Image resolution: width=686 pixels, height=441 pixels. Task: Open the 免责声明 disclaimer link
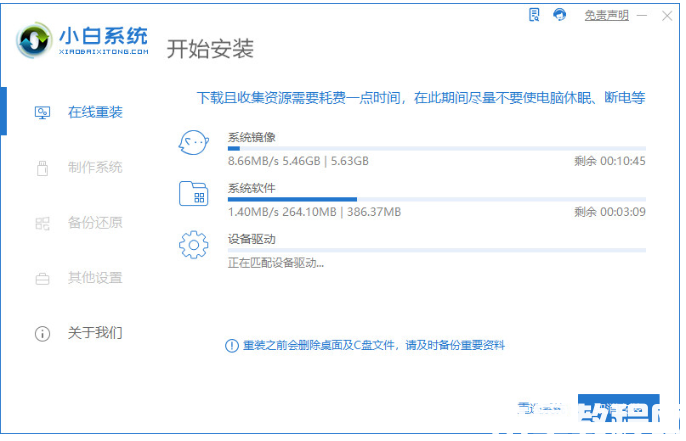pyautogui.click(x=606, y=15)
